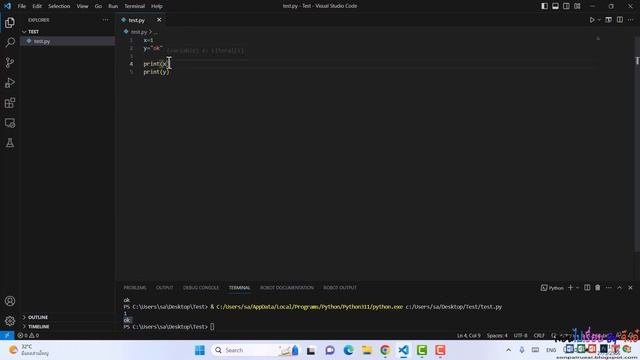Open the Windows Start button
Viewport: 640px width, 360px height.
(200, 350)
